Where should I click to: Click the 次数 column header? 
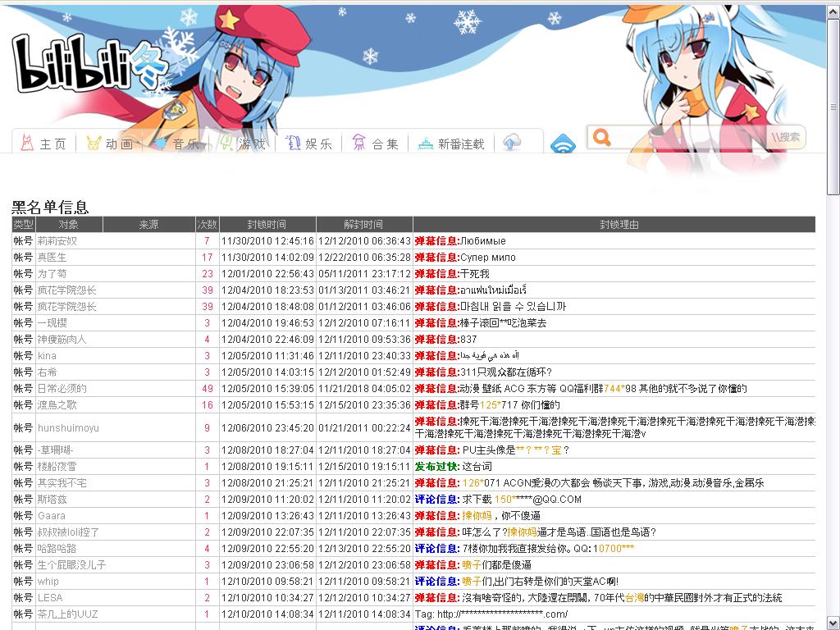pyautogui.click(x=207, y=225)
